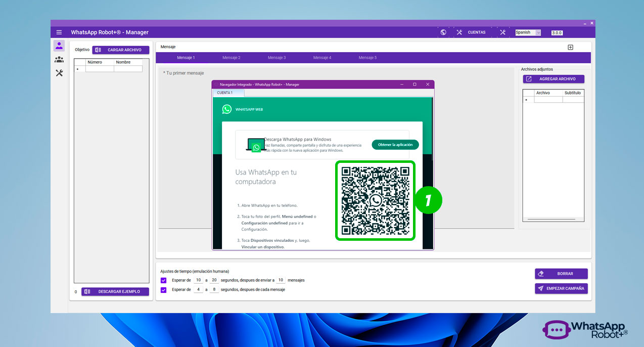This screenshot has height=347, width=644.
Task: Click the empty Archivo cell in attachments
Action: tap(548, 100)
